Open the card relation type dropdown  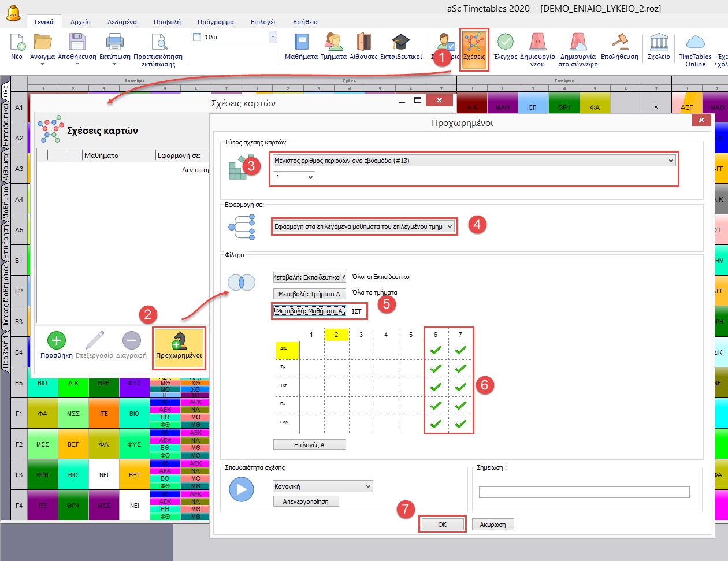coord(474,161)
